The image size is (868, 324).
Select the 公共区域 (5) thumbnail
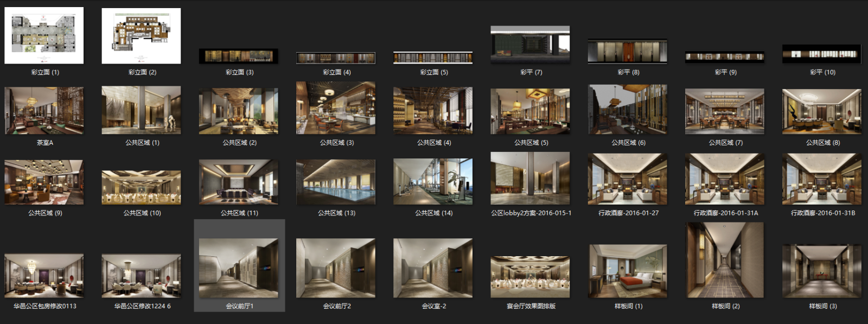point(530,111)
